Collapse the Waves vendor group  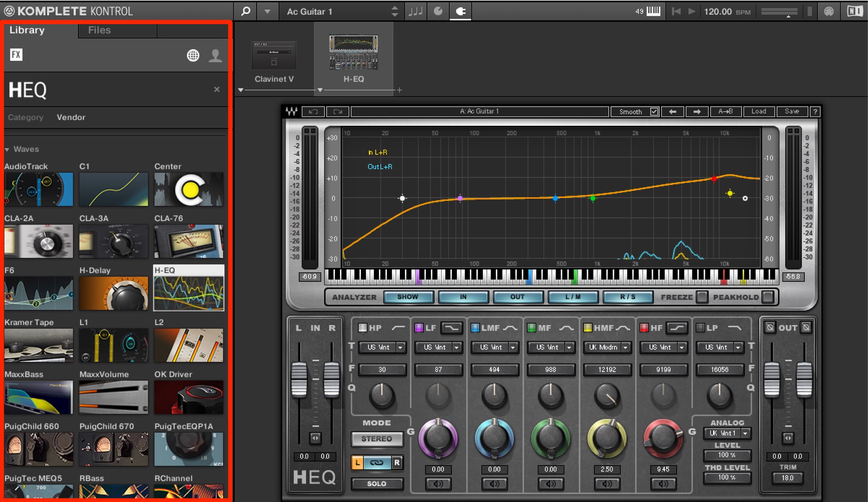(7, 149)
